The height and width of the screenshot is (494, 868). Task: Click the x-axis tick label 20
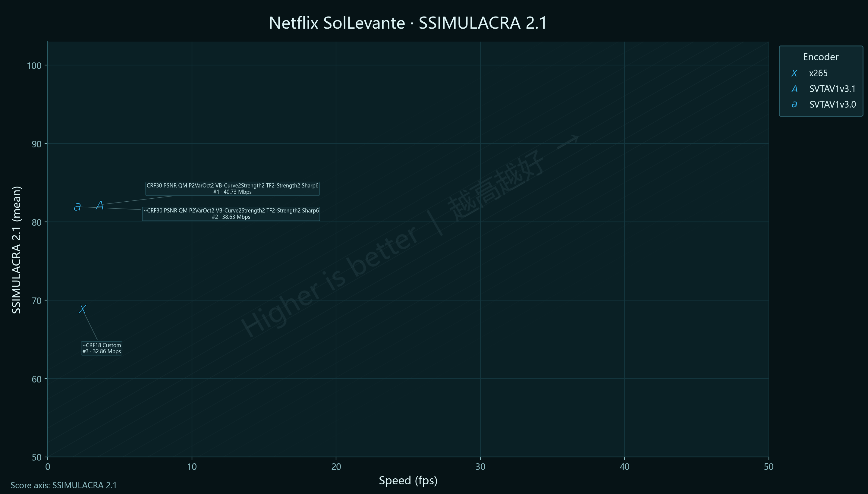(x=336, y=467)
